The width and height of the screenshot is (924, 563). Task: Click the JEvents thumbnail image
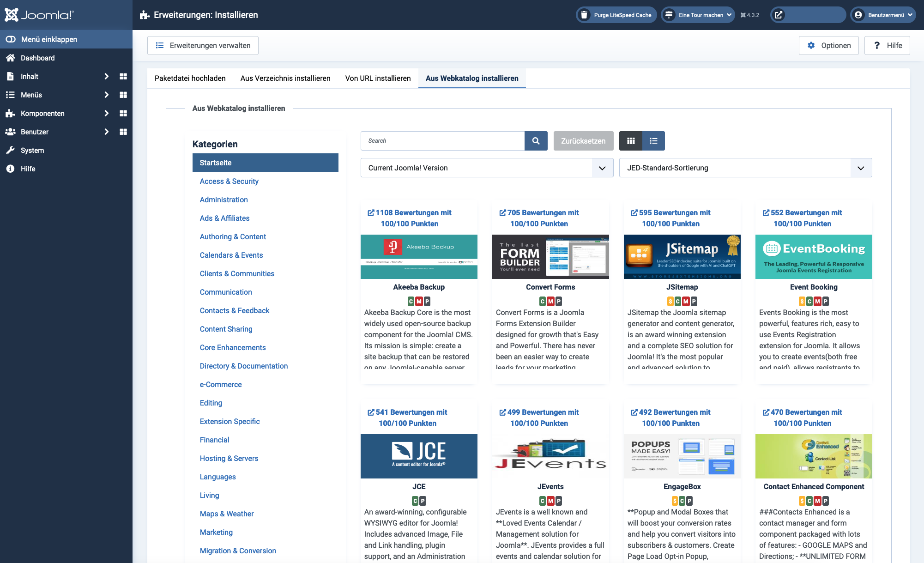pyautogui.click(x=550, y=456)
